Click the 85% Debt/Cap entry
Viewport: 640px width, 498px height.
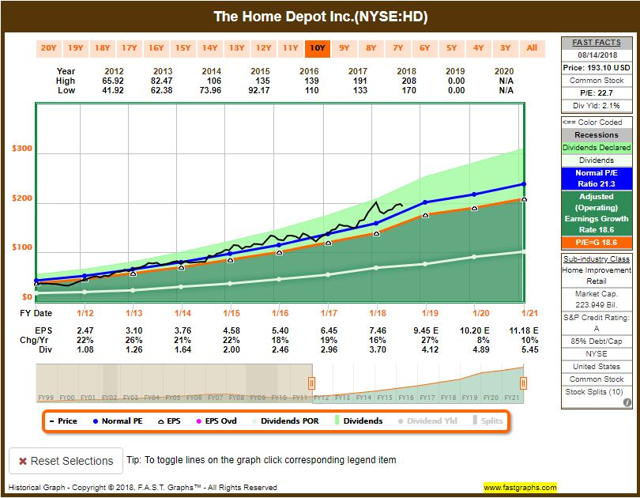(596, 341)
